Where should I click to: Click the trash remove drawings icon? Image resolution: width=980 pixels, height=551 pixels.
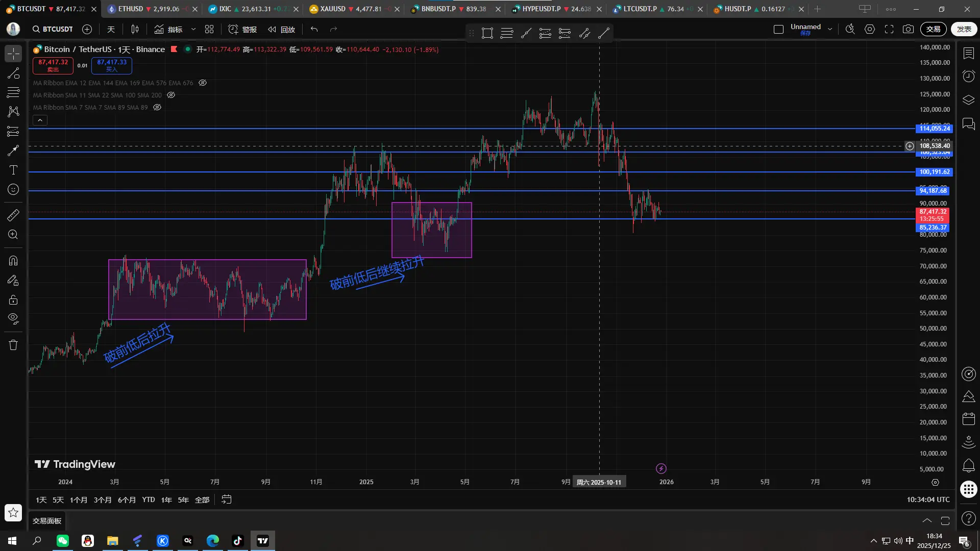tap(13, 345)
